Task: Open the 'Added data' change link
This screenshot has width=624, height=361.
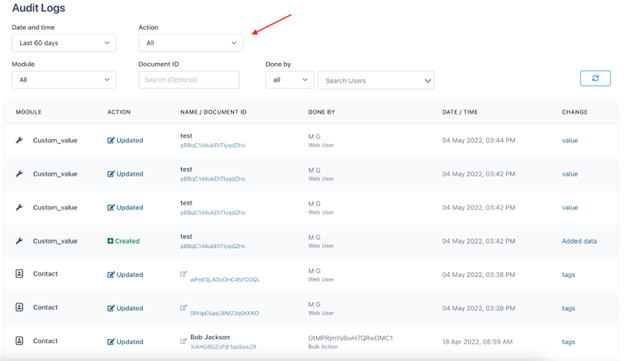Action: click(579, 241)
